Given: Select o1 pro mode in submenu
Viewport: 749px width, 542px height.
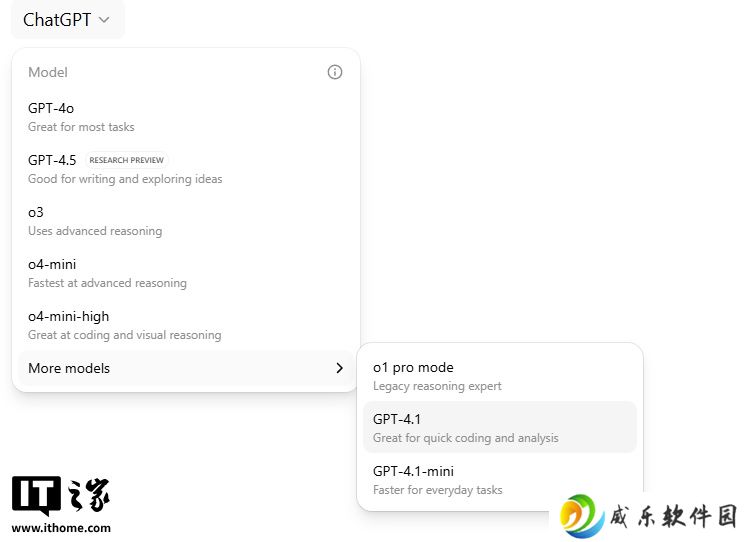Looking at the screenshot, I should (500, 376).
